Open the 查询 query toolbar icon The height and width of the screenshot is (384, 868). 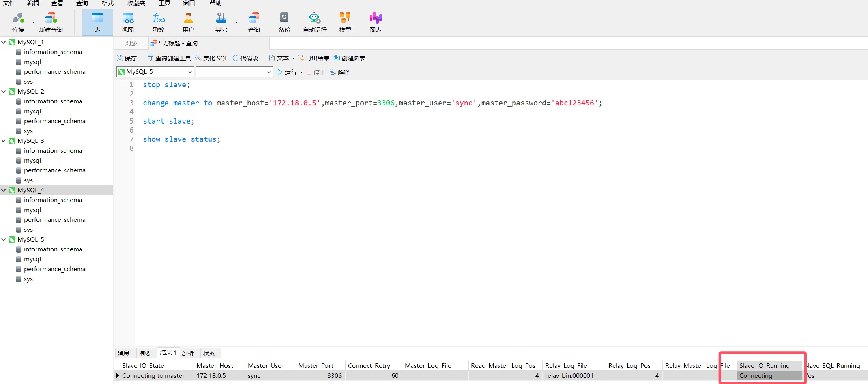tap(254, 22)
